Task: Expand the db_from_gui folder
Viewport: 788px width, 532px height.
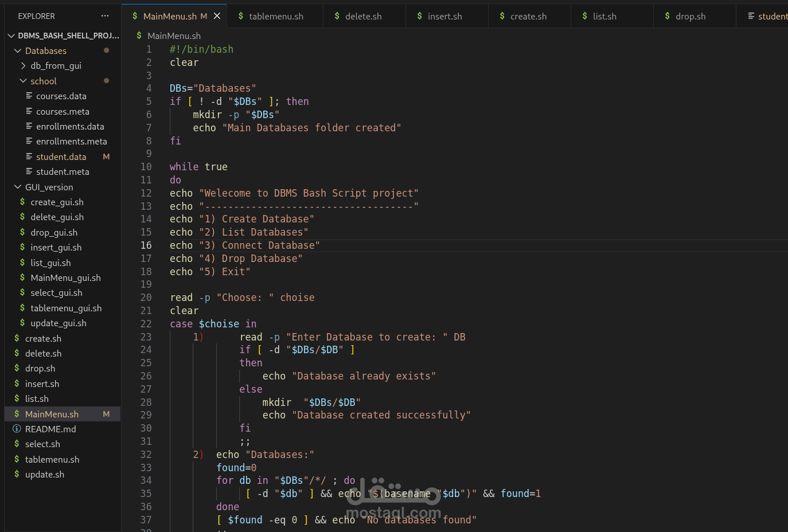Action: 24,65
